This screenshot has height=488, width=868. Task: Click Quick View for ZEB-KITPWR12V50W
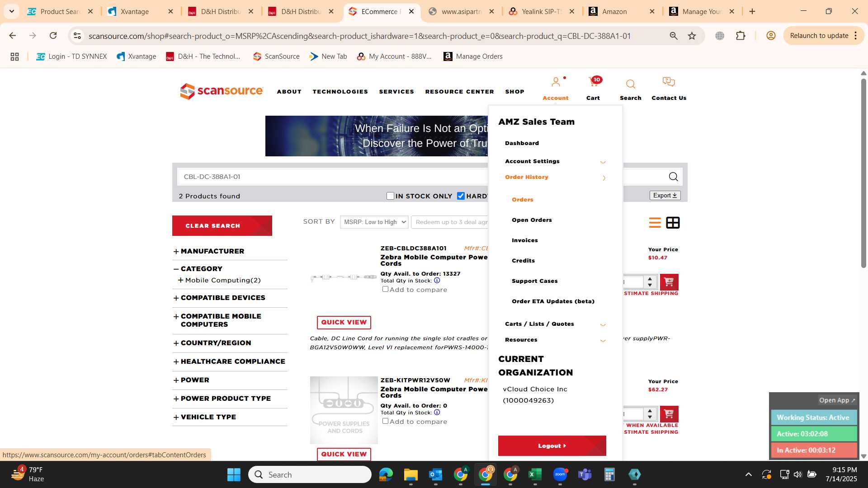tap(344, 454)
